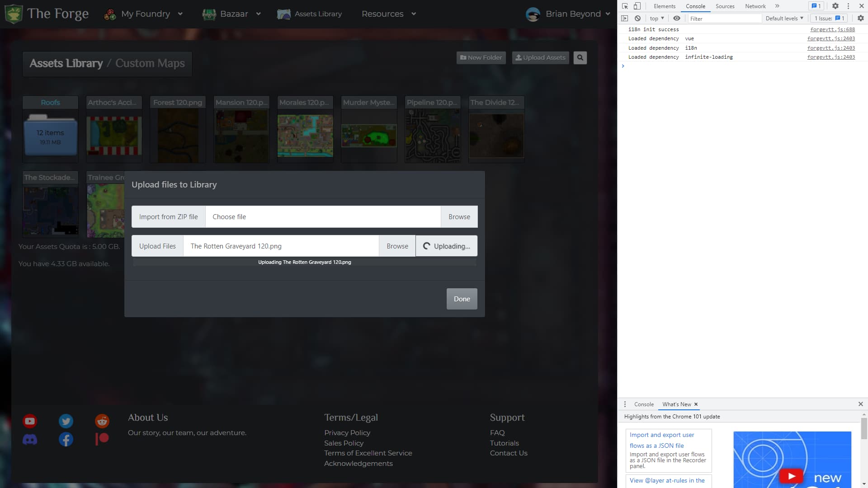This screenshot has width=868, height=488.
Task: Open the Acknowledgements link
Action: click(359, 464)
